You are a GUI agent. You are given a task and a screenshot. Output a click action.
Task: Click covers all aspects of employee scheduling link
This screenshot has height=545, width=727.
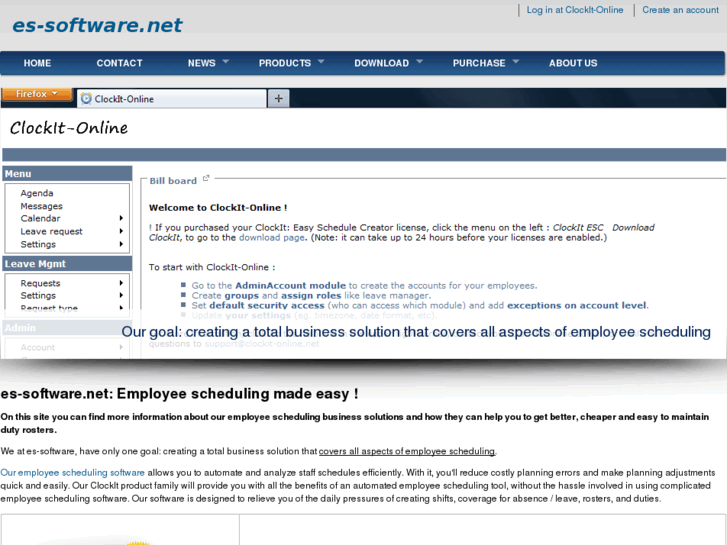coord(407,451)
